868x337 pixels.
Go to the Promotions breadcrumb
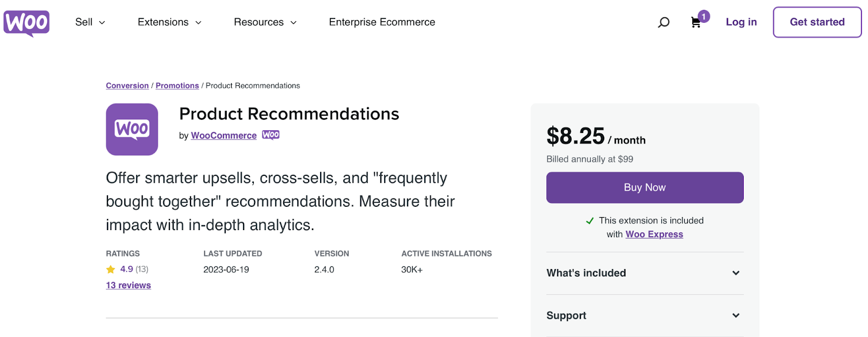pyautogui.click(x=177, y=86)
